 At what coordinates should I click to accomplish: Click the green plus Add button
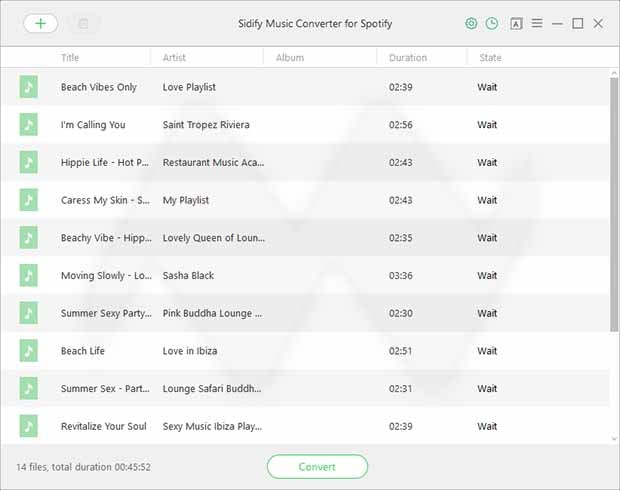click(x=41, y=24)
